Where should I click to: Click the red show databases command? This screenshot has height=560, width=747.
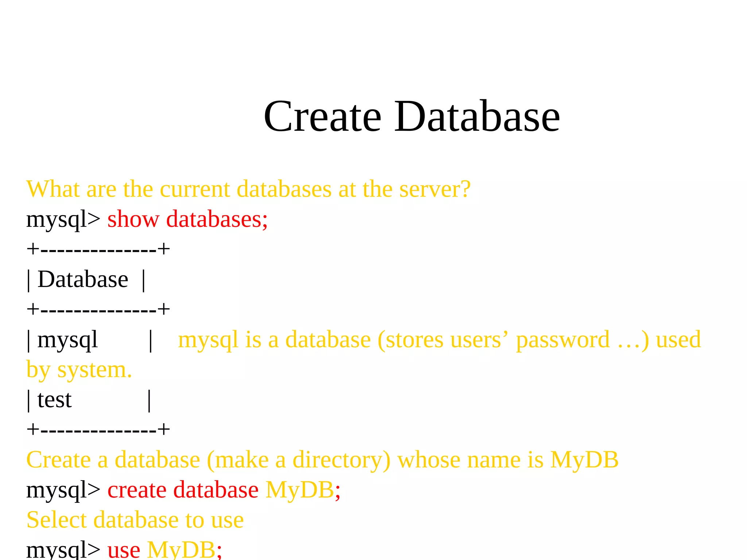(x=187, y=219)
